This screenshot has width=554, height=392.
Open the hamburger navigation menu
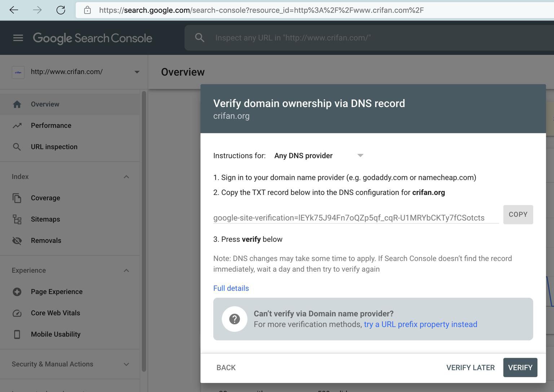point(18,38)
